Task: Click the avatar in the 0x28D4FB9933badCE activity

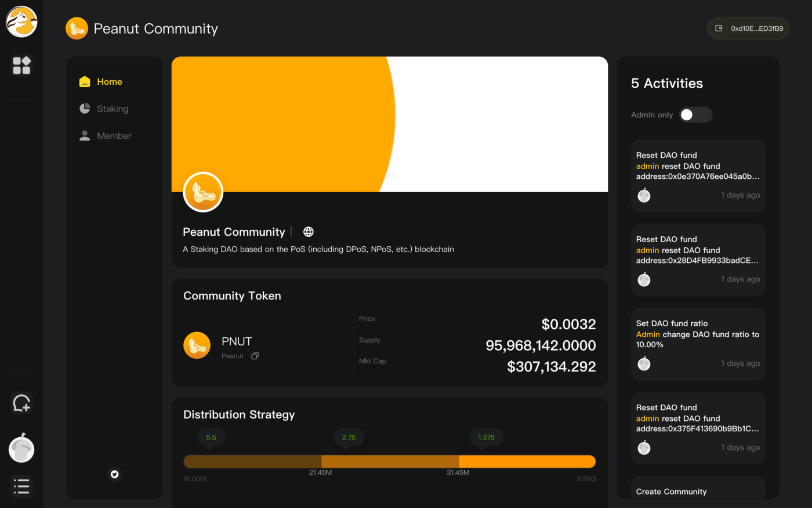Action: 644,280
